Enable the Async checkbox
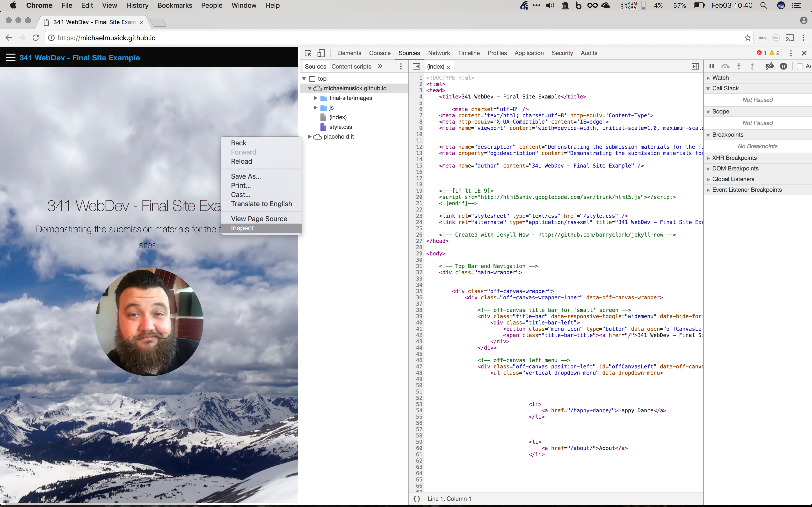Viewport: 812px width, 507px height. 800,66
